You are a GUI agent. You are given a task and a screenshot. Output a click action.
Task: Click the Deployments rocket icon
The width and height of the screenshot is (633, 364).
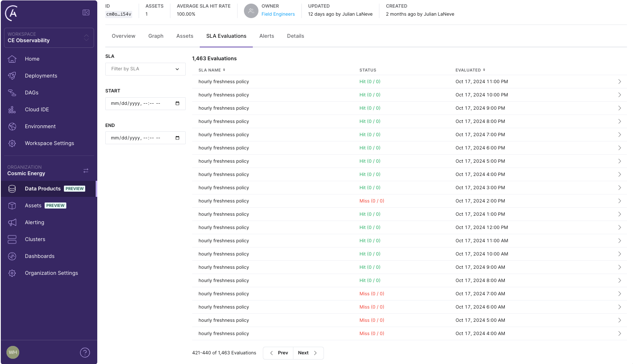(x=12, y=76)
